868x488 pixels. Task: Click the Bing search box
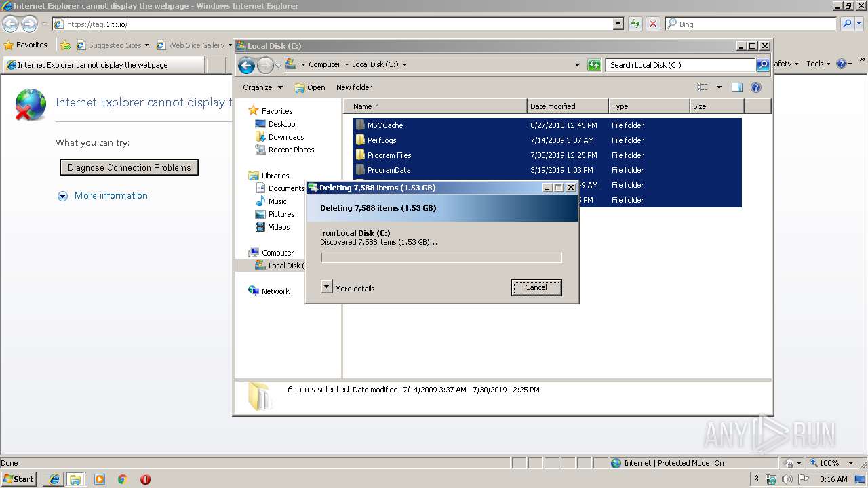(751, 24)
